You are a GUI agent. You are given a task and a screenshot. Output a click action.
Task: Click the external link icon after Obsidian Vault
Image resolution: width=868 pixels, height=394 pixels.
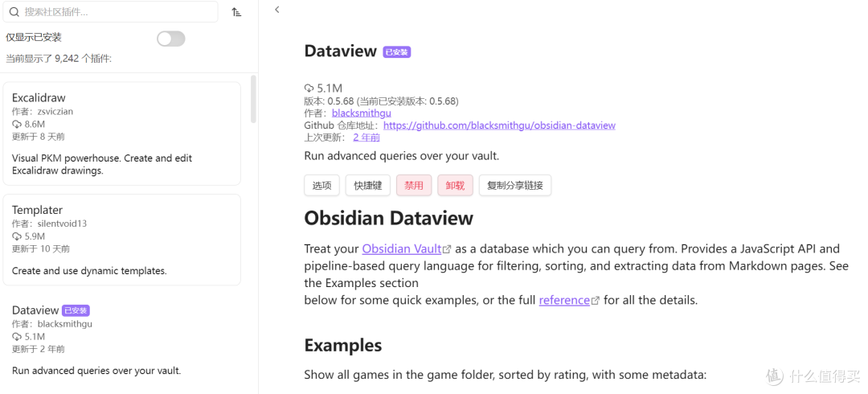click(448, 249)
